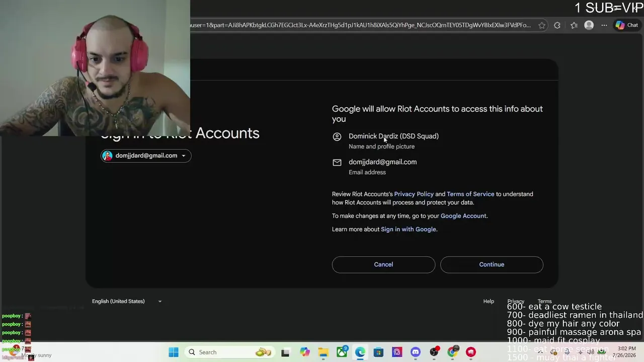Open the Google Account link
Image resolution: width=644 pixels, height=362 pixels.
coord(463,216)
